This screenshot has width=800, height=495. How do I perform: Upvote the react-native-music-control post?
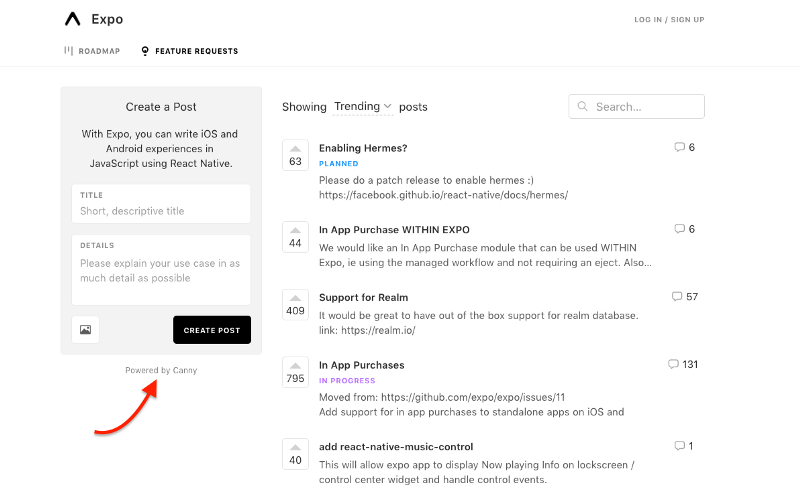[x=295, y=447]
